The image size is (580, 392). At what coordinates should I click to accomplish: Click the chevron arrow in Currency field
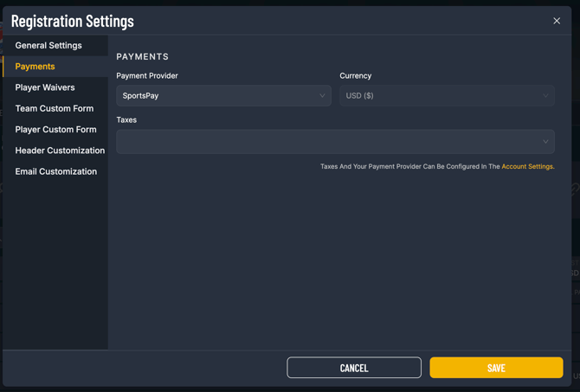pyautogui.click(x=545, y=96)
